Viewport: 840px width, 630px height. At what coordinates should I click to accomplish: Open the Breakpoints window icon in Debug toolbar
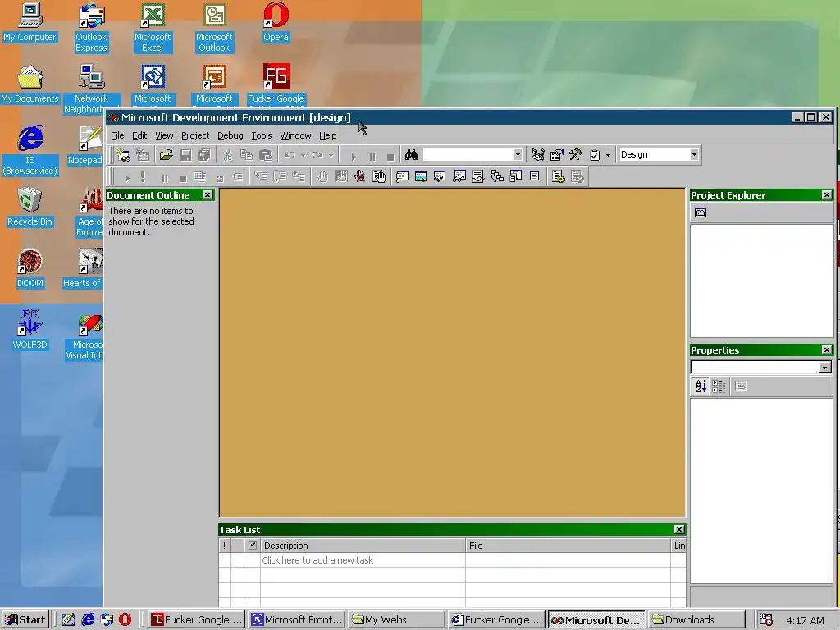point(379,177)
